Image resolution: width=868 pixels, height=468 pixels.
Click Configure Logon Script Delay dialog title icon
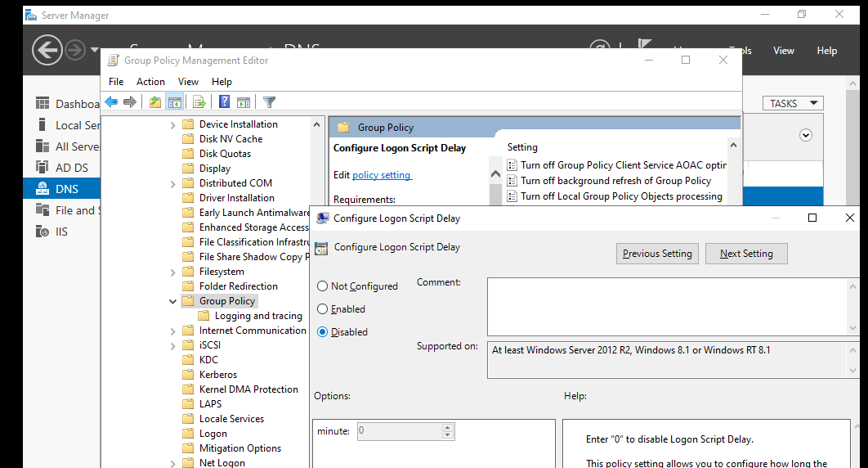322,218
